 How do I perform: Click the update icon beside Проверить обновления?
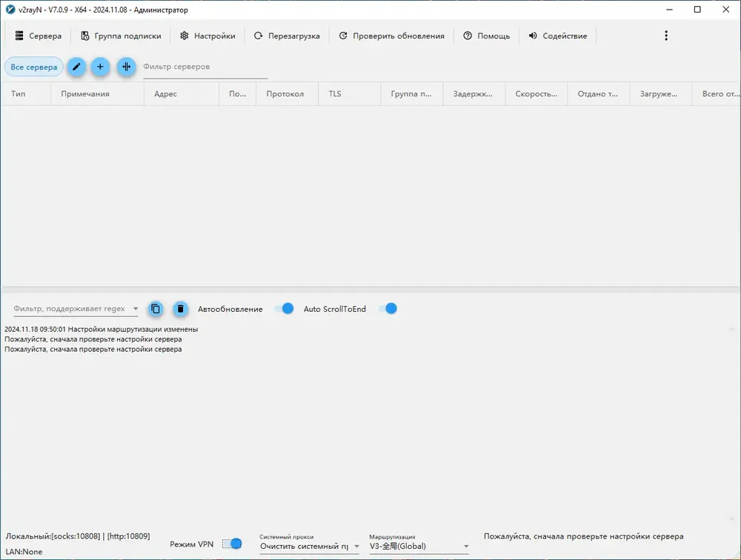coord(343,36)
